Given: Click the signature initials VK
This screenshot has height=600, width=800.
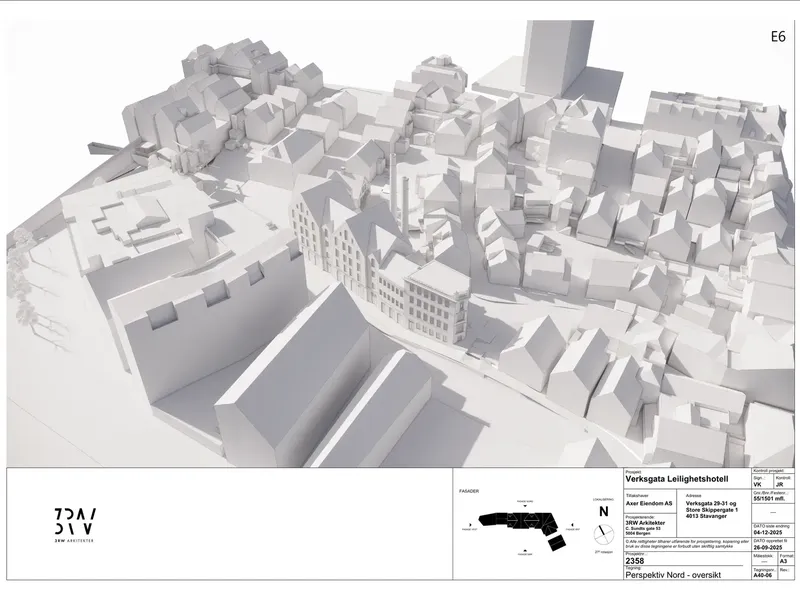Looking at the screenshot, I should [758, 485].
